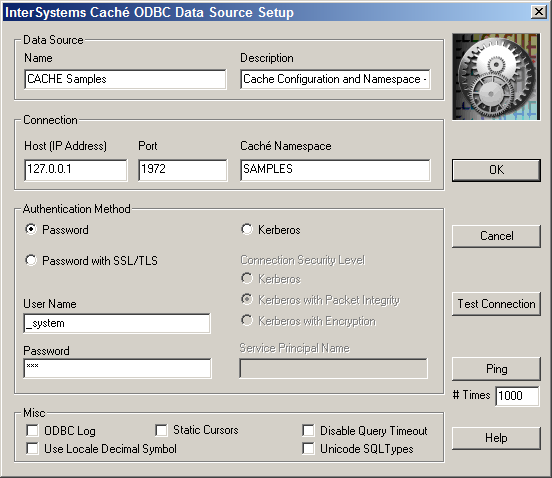This screenshot has width=552, height=478.
Task: Click Test Connection button
Action: tap(496, 304)
